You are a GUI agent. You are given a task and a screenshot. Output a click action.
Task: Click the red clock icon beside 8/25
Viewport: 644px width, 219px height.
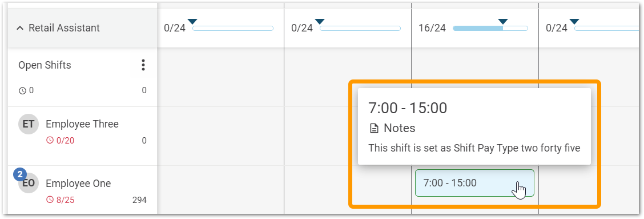pyautogui.click(x=50, y=201)
